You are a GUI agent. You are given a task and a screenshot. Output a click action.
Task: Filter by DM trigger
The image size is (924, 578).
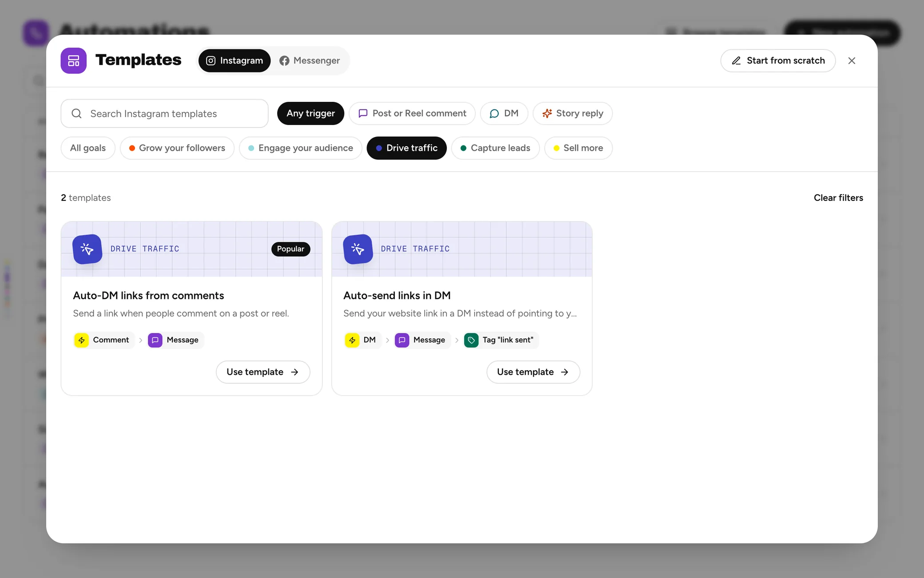(x=504, y=113)
